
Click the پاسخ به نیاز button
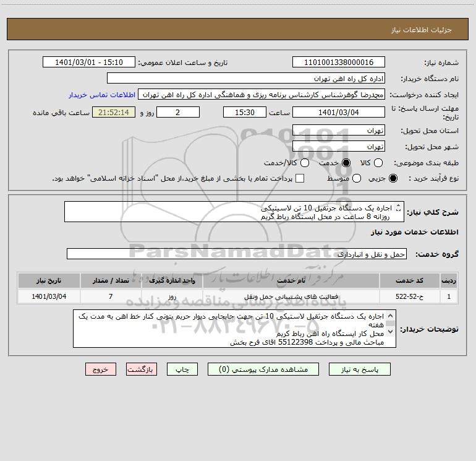[x=360, y=369]
